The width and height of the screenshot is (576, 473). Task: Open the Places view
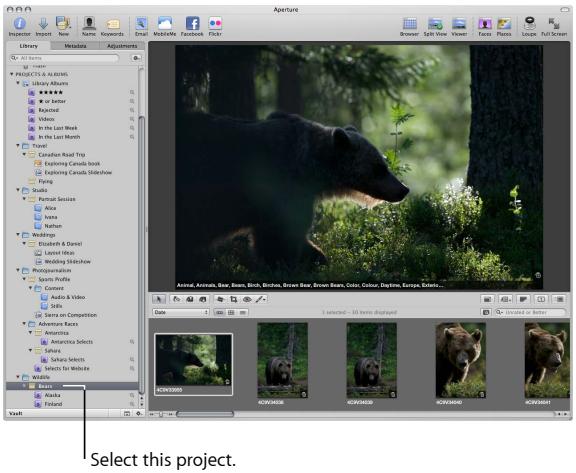[504, 26]
